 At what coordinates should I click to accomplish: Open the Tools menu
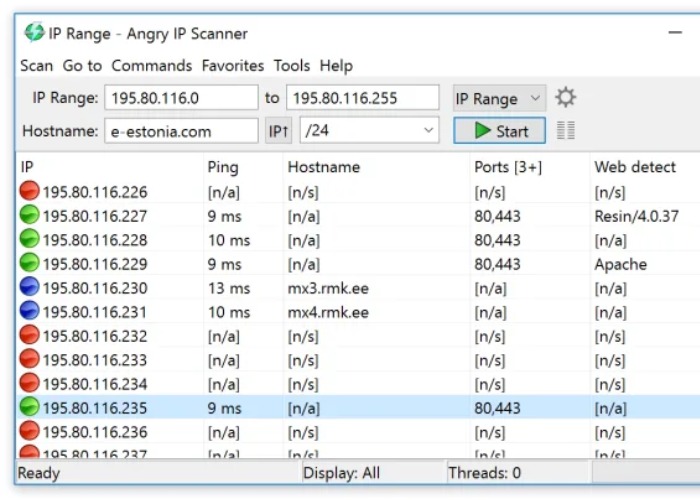(292, 66)
